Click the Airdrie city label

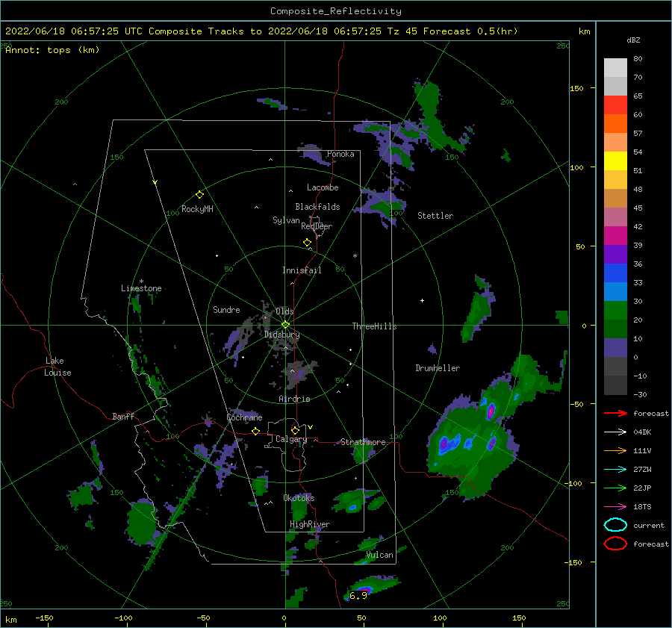[294, 399]
